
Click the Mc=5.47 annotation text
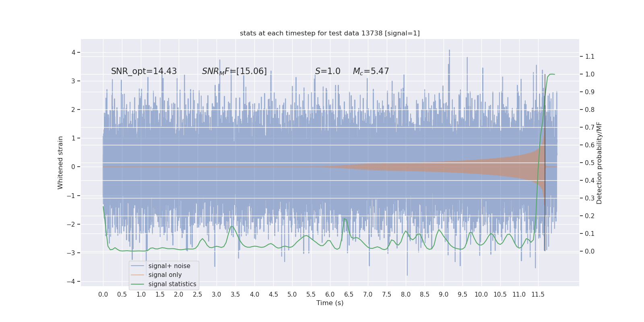[x=371, y=71]
